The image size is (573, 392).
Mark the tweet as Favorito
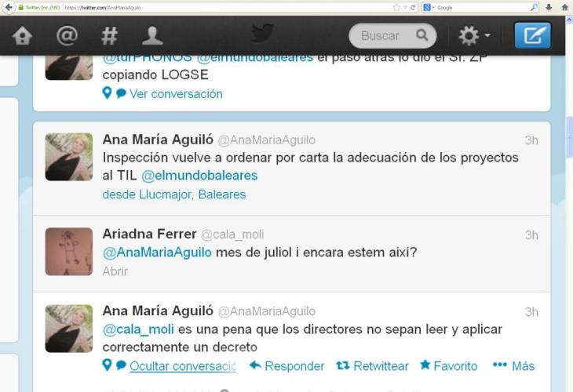(x=449, y=365)
